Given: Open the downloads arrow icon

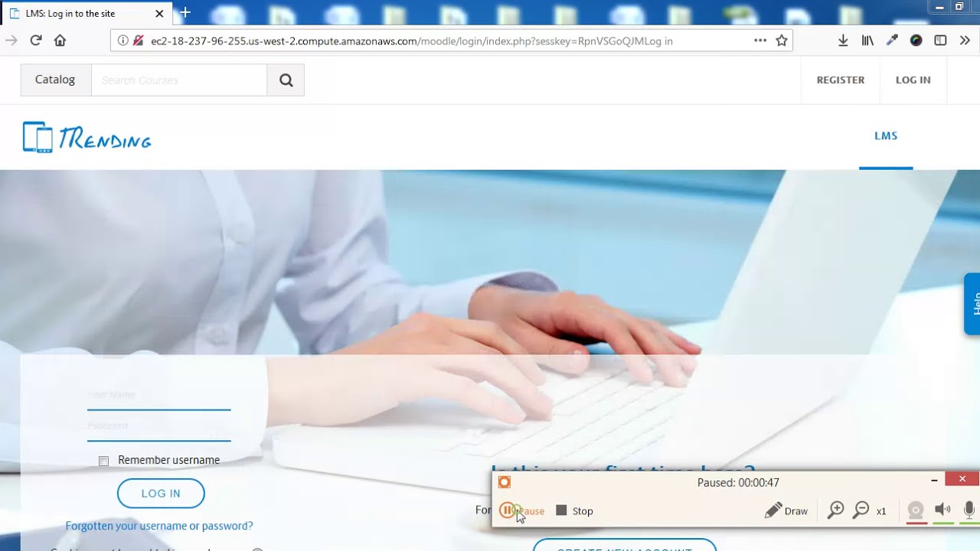Looking at the screenshot, I should pyautogui.click(x=843, y=41).
